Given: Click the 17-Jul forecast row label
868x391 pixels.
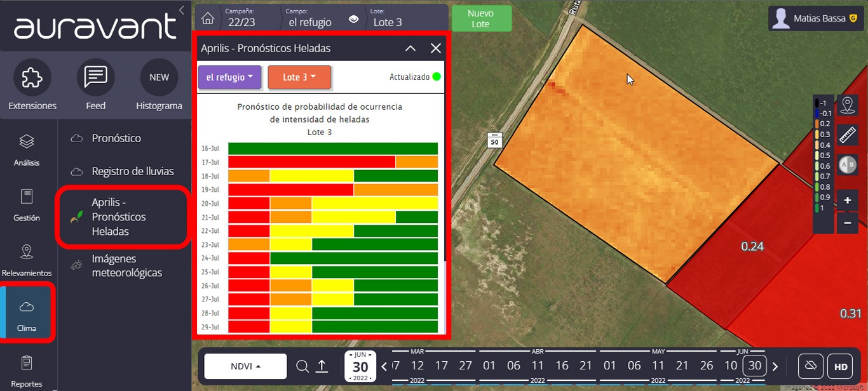Looking at the screenshot, I should [x=210, y=162].
